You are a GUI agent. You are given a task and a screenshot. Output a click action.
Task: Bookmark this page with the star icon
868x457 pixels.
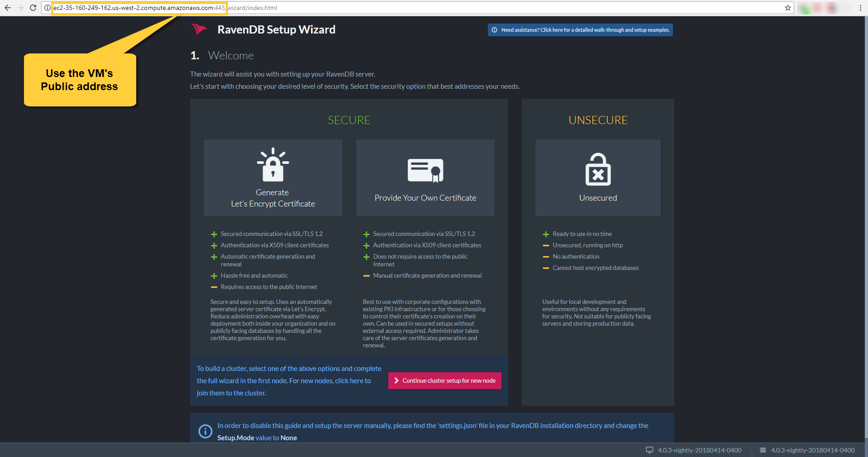click(788, 8)
